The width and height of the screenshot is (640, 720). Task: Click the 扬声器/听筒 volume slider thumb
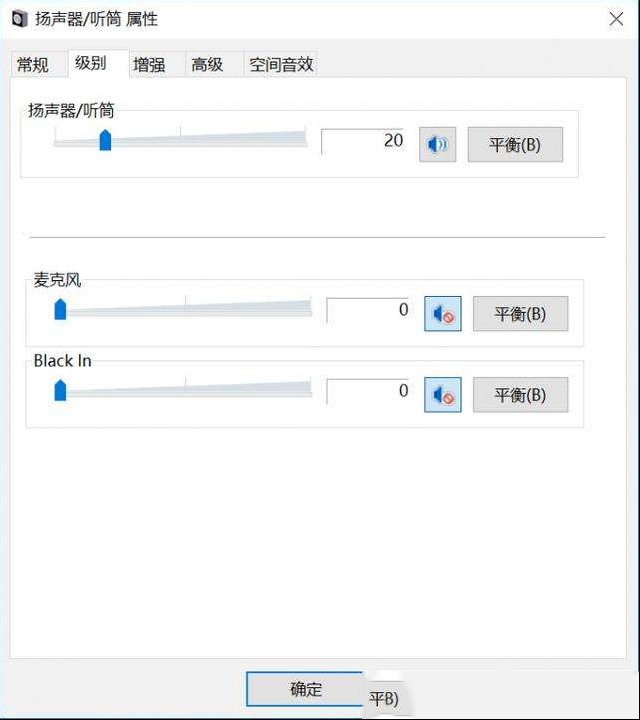(x=106, y=140)
